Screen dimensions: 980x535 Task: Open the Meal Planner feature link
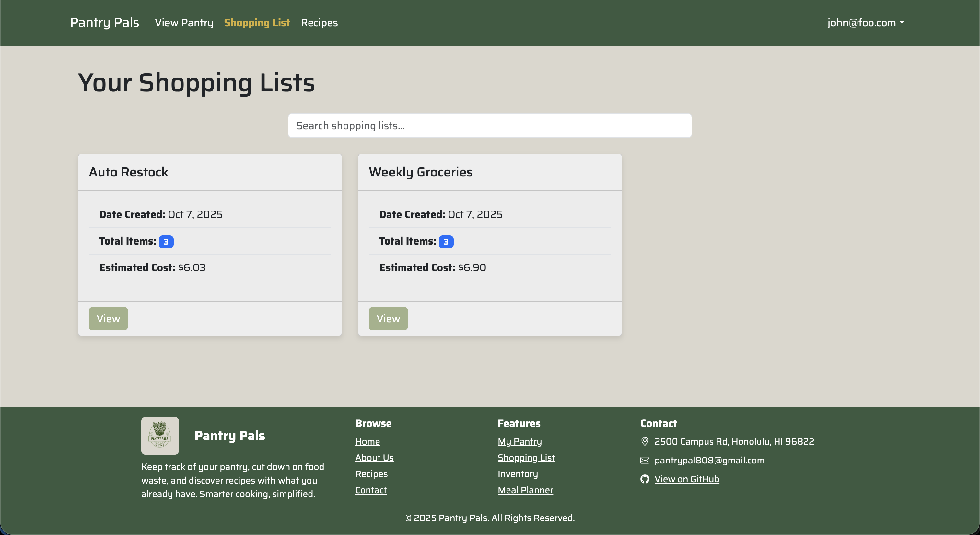(x=525, y=490)
